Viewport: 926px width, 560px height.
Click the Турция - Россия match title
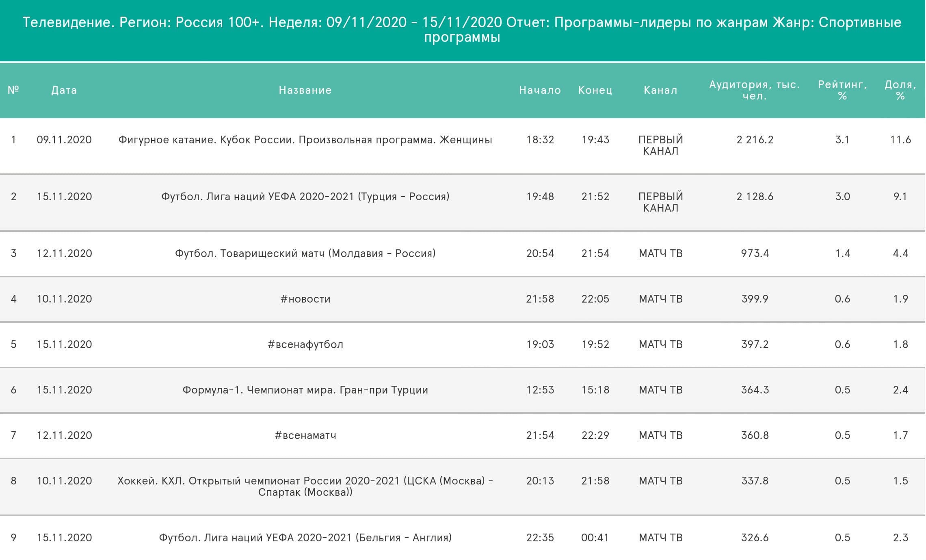(305, 197)
